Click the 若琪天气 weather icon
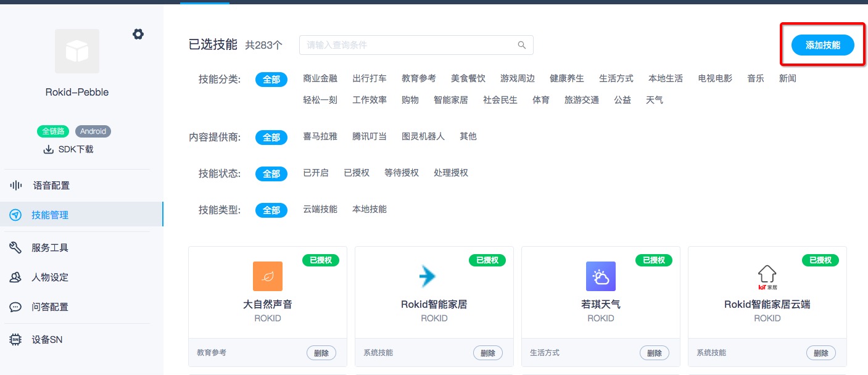The image size is (868, 375). coord(601,276)
